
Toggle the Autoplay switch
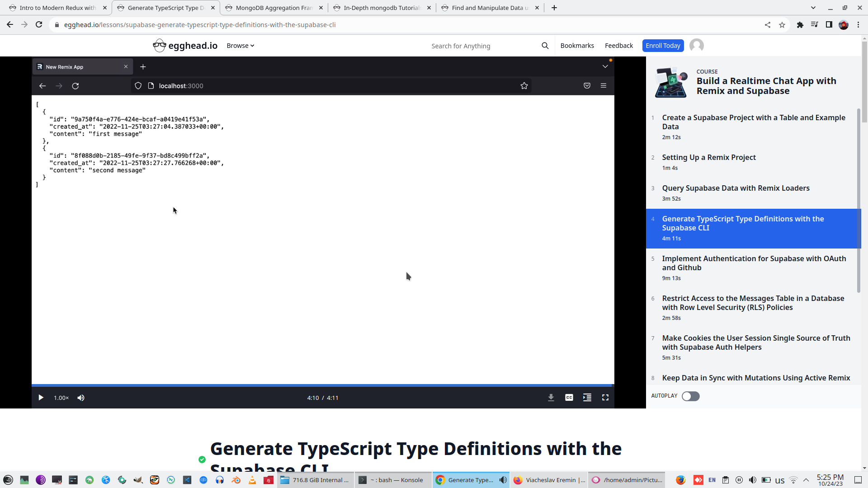tap(690, 396)
